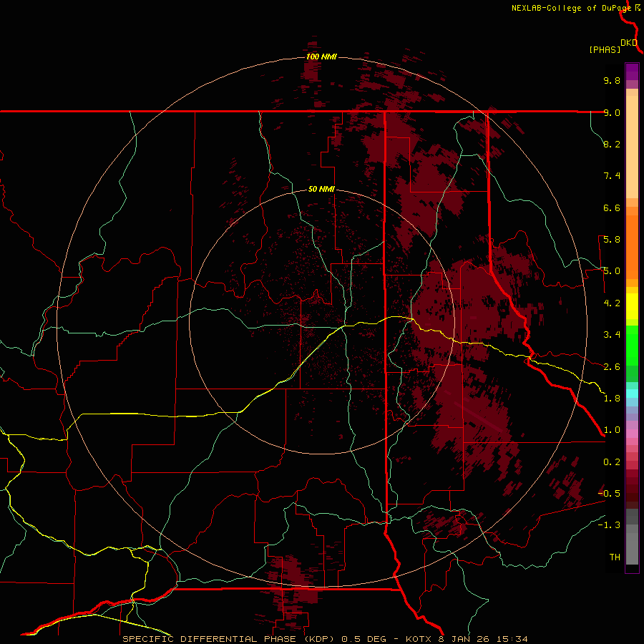This screenshot has width=644, height=644.
Task: Click the 5.8 scale value
Action: tap(612, 240)
